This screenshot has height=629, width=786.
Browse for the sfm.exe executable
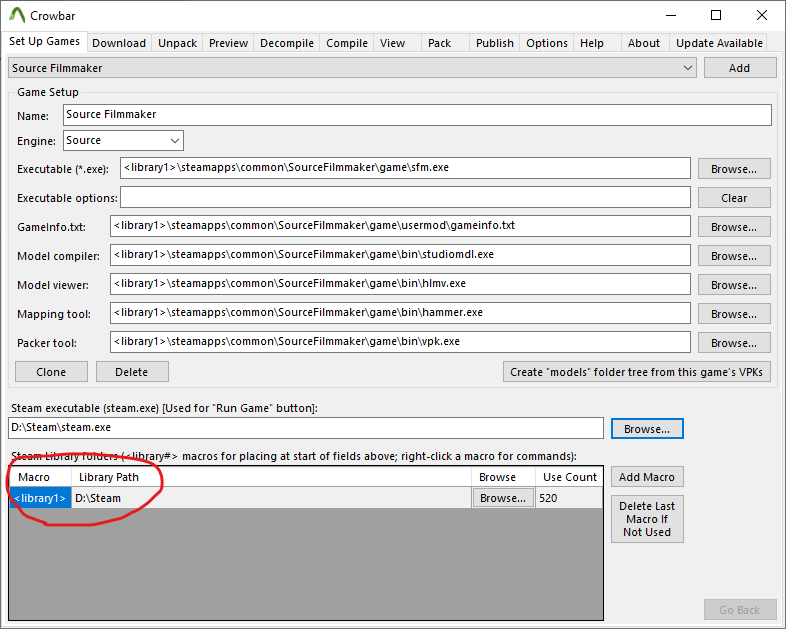[x=734, y=169]
